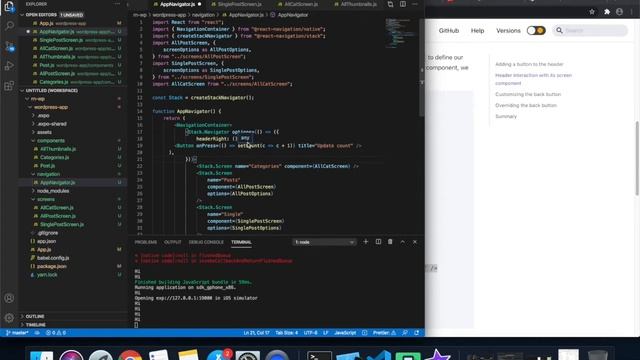Open the Accounts icon in the activity bar
The height and width of the screenshot is (360, 640).
coord(9,298)
